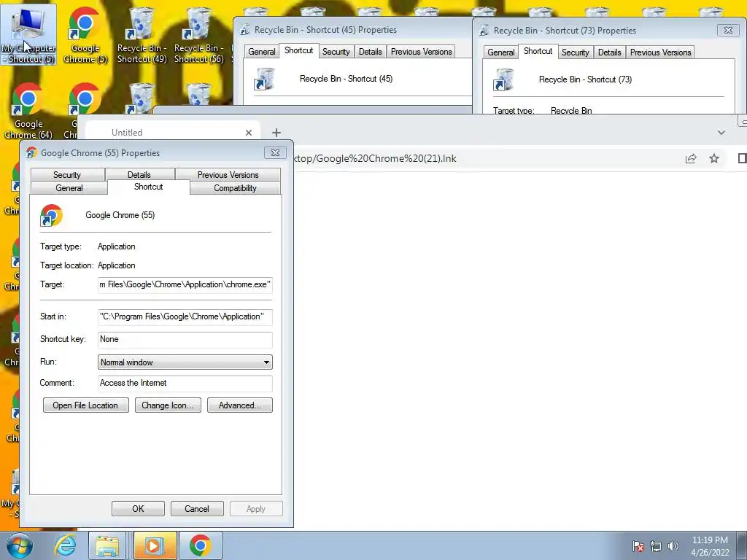The height and width of the screenshot is (560, 747).
Task: Open Details tab in Recycle Bin (45) Properties
Action: click(x=370, y=52)
